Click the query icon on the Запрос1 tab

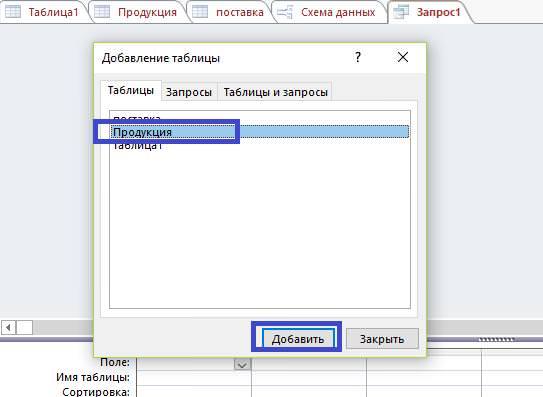pyautogui.click(x=401, y=12)
